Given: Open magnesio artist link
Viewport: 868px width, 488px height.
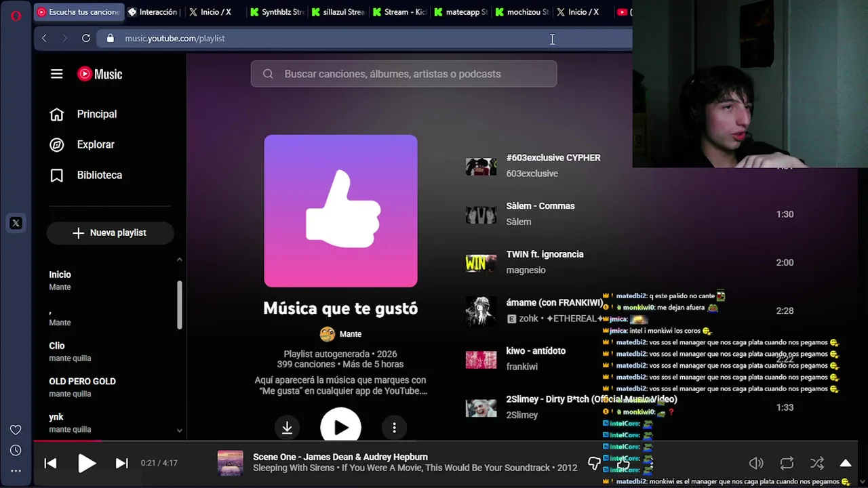Looking at the screenshot, I should 526,270.
